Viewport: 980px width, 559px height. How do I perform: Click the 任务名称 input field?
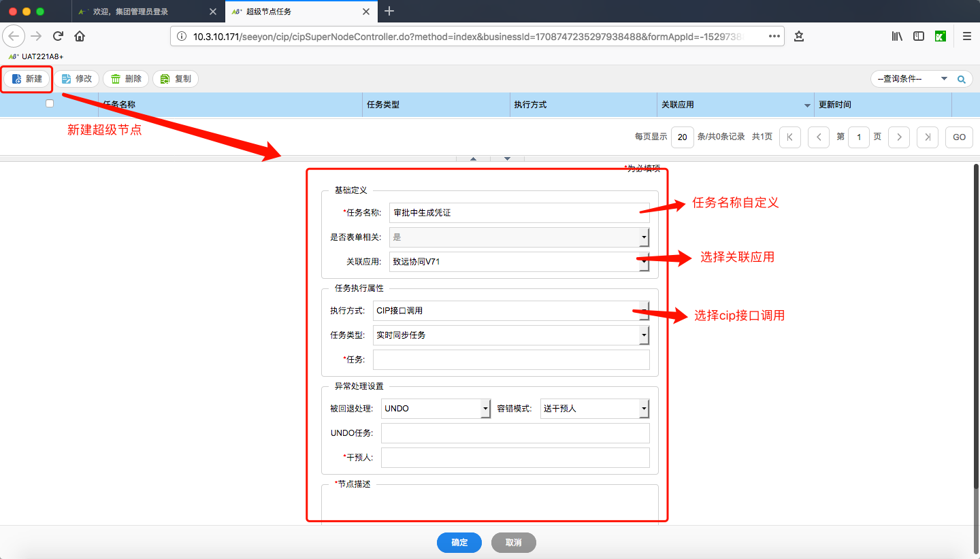pos(519,213)
